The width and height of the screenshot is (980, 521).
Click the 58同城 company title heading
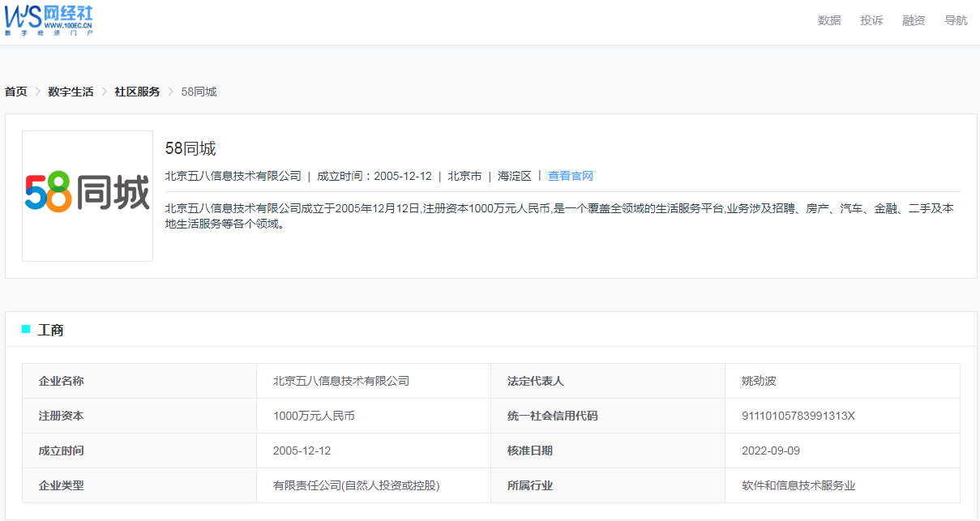[x=190, y=148]
